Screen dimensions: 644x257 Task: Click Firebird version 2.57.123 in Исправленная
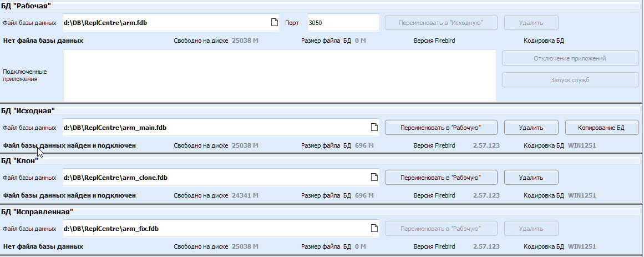pos(486,246)
